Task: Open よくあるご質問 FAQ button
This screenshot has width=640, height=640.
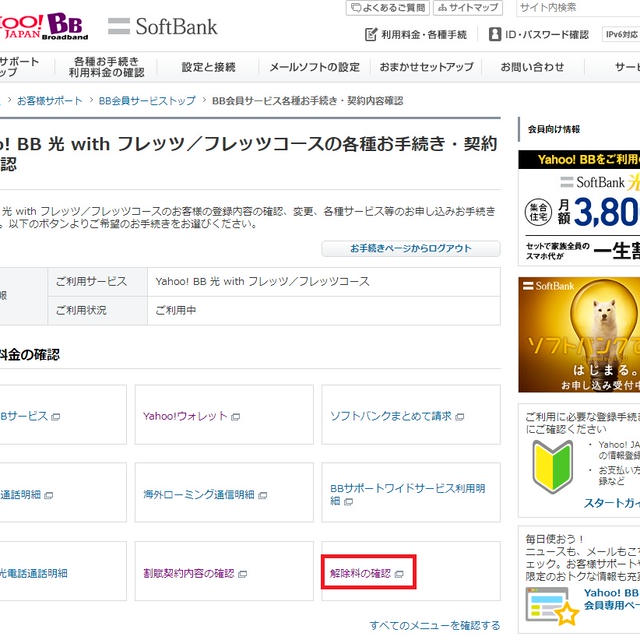Action: pyautogui.click(x=388, y=7)
